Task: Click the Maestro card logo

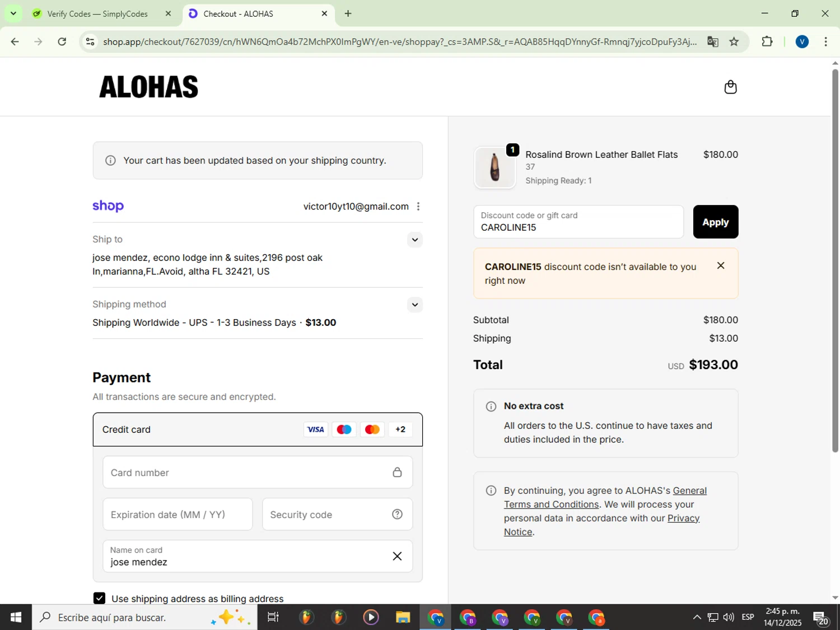Action: pyautogui.click(x=344, y=430)
